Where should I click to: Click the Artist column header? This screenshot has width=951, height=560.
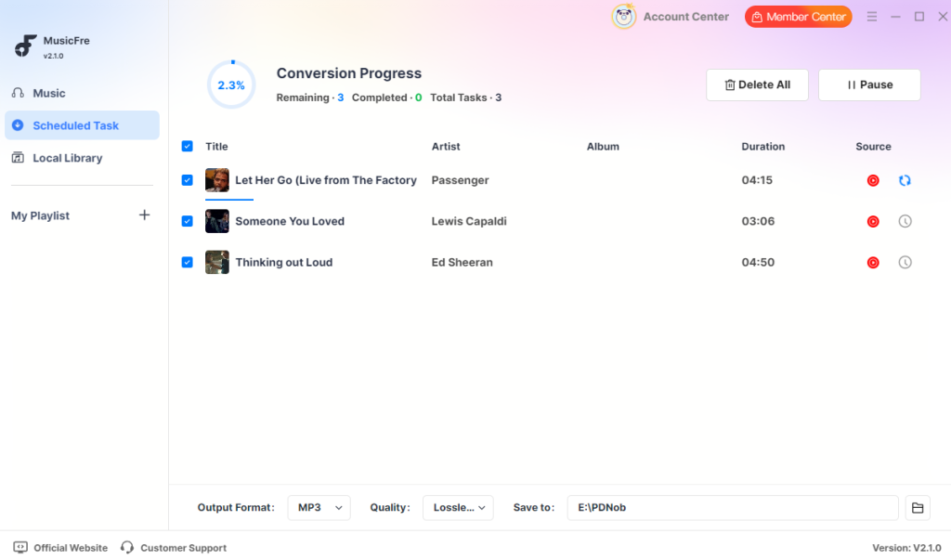click(445, 146)
